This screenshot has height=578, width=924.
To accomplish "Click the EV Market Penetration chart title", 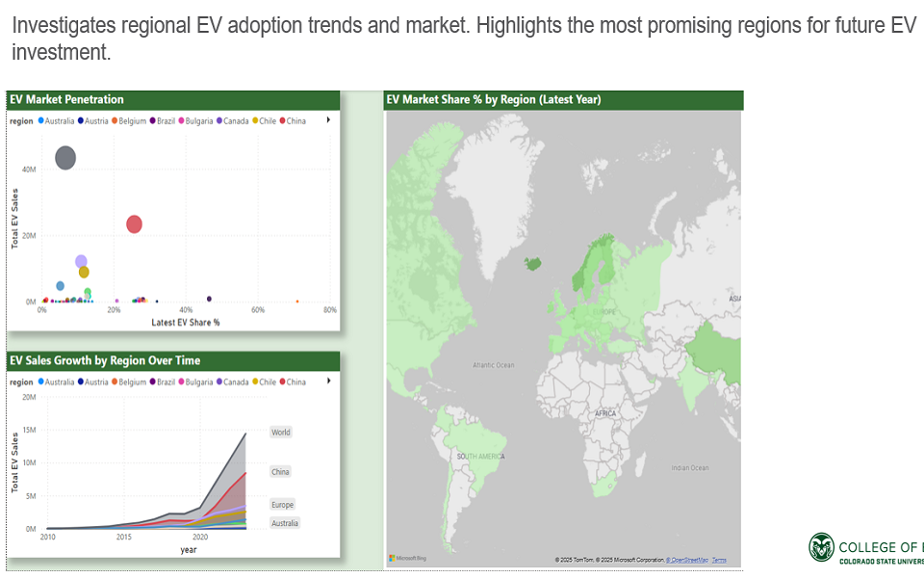I will (x=66, y=99).
